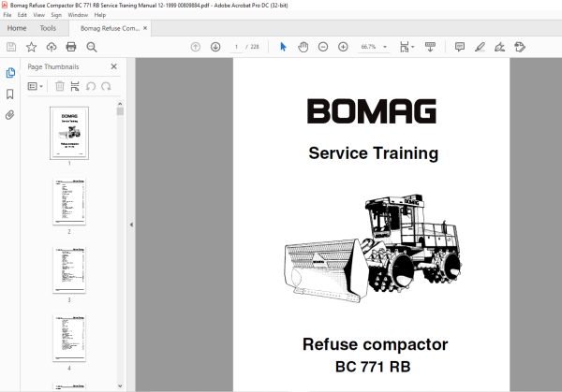
Task: Open the File menu
Action: [x=7, y=15]
